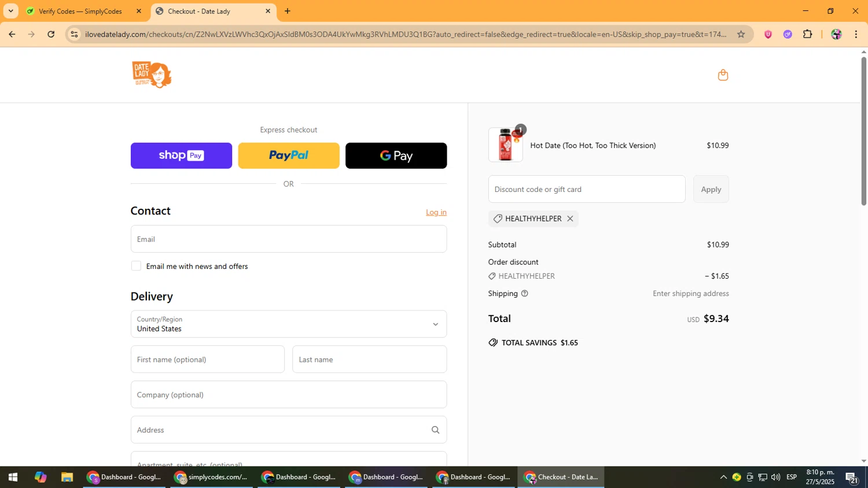Click the browser address bar URL
The width and height of the screenshot is (868, 488).
(x=405, y=34)
